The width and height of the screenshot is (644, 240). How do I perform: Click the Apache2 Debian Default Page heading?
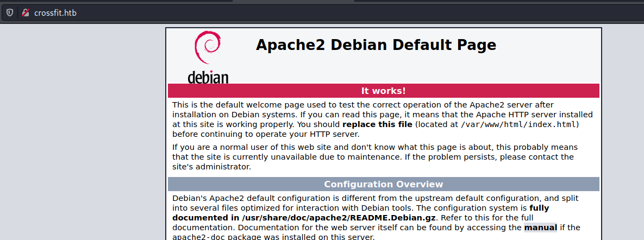pos(376,45)
